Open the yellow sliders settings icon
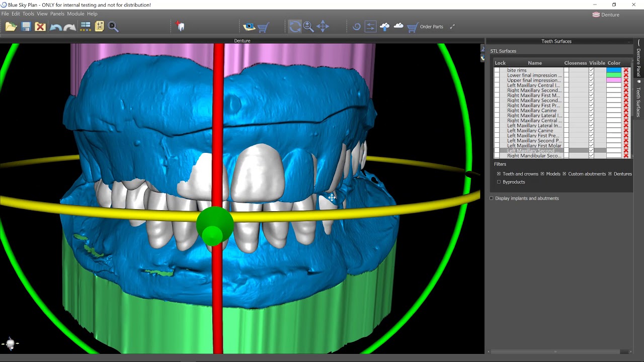This screenshot has height=362, width=644. (99, 27)
